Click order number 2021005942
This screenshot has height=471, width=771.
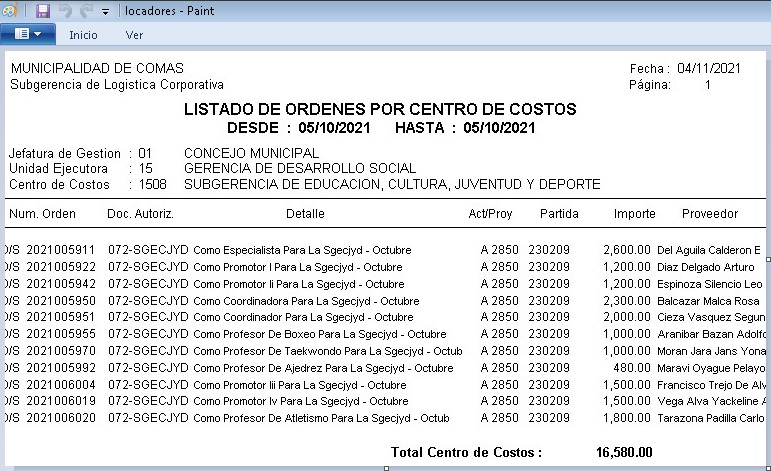coord(60,284)
